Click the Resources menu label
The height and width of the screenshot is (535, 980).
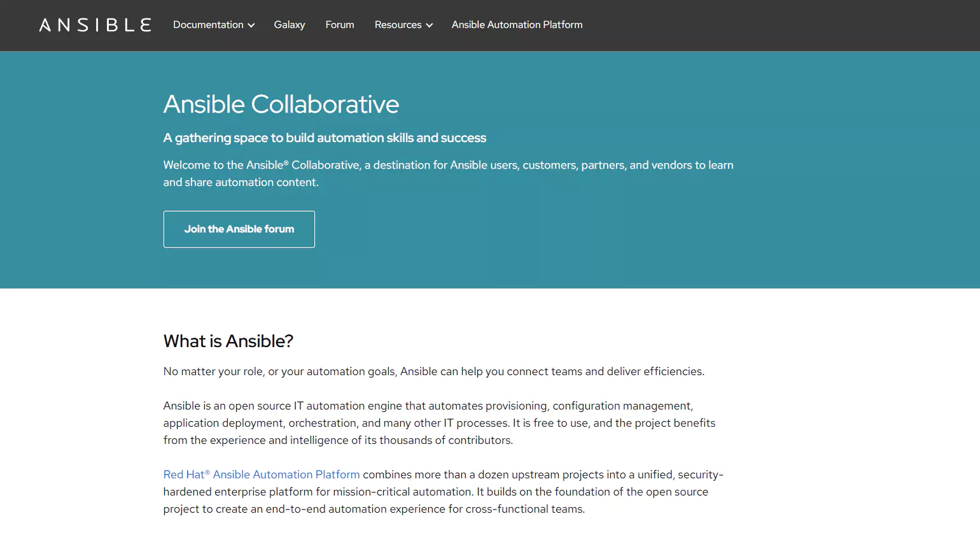398,25
